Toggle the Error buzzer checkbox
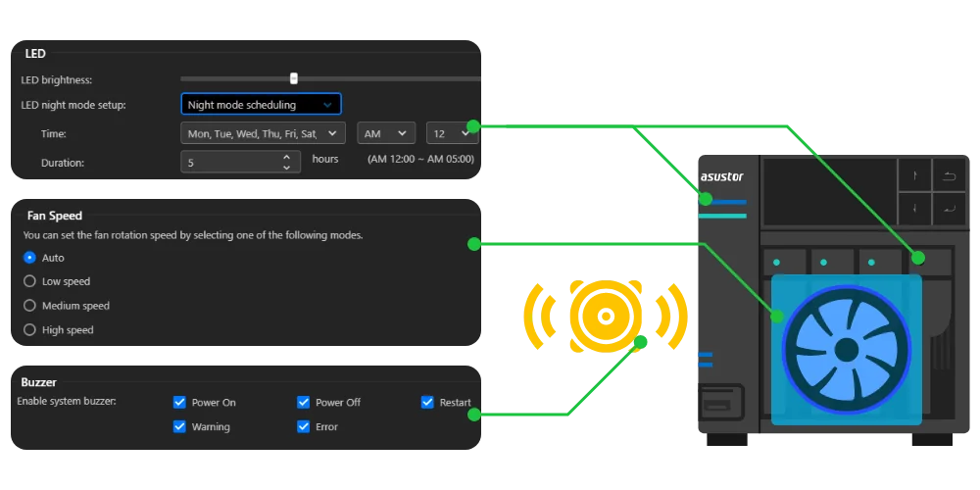The image size is (980, 490). coord(303,426)
